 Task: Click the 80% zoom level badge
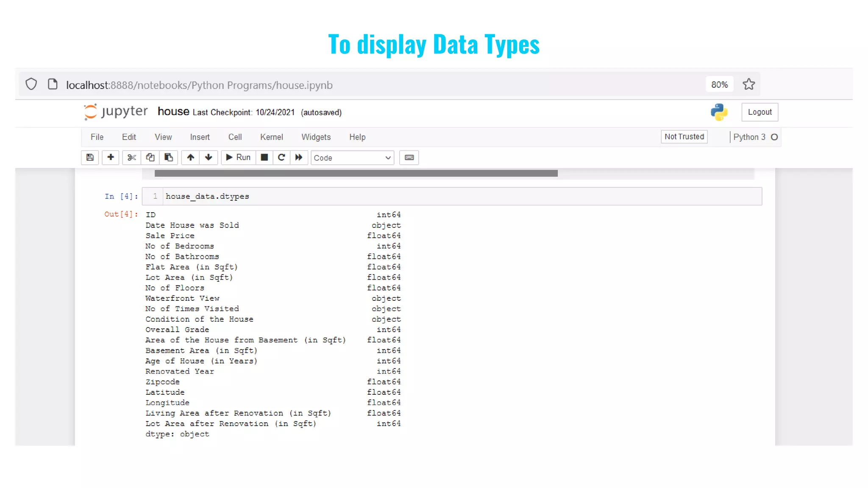click(x=719, y=85)
